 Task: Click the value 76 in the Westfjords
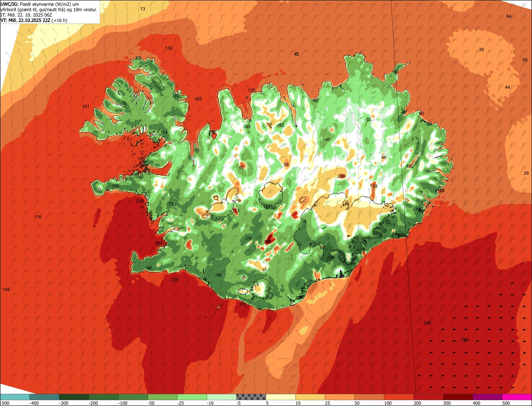(123, 103)
